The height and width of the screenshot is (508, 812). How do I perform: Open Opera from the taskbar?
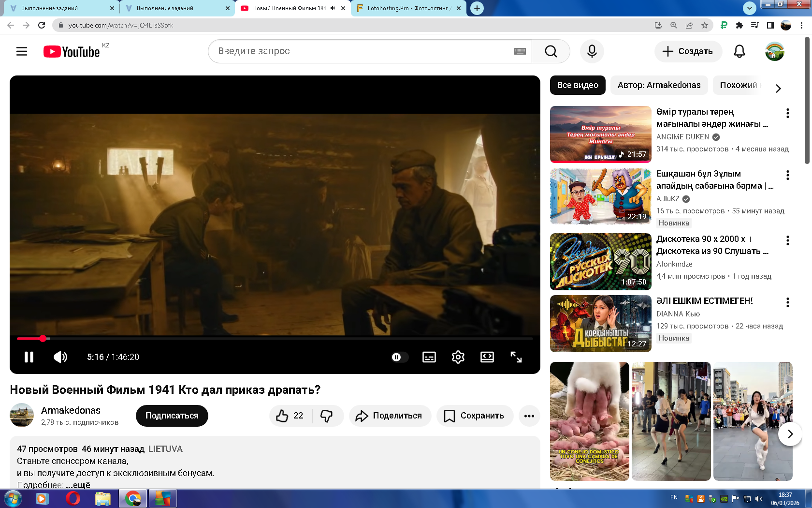(73, 498)
